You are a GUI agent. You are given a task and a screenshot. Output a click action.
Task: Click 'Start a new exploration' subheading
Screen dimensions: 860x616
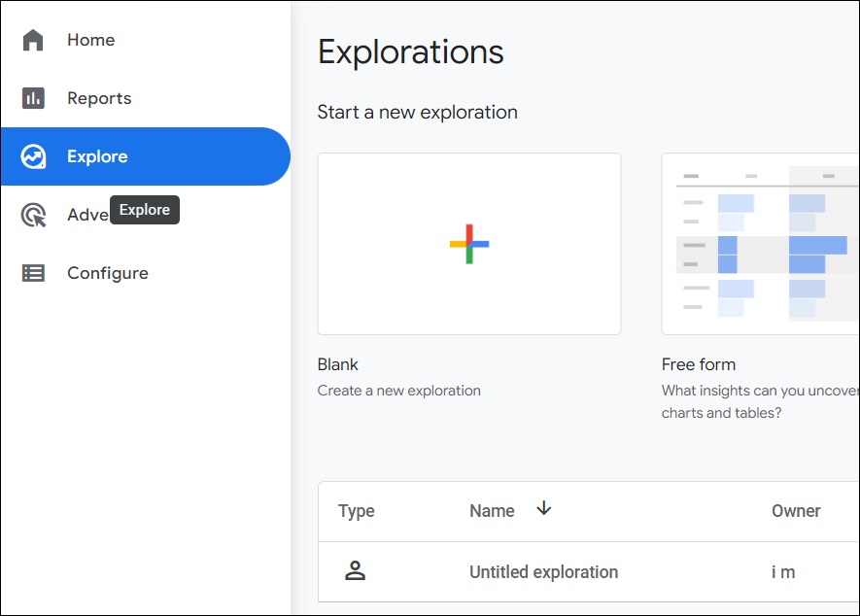418,113
